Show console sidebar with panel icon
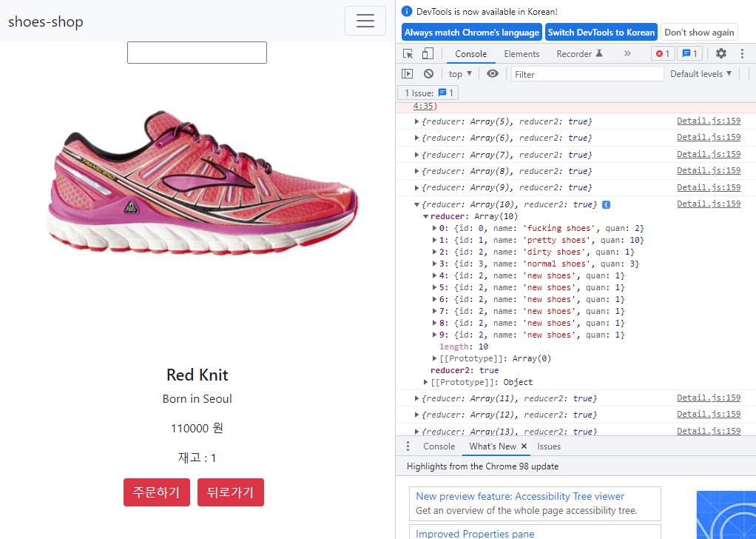 408,73
